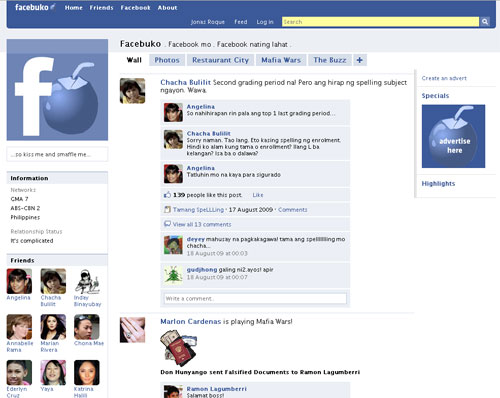Click Marlon Cardenas name link
Viewport: 500px width, 398px height.
(191, 321)
